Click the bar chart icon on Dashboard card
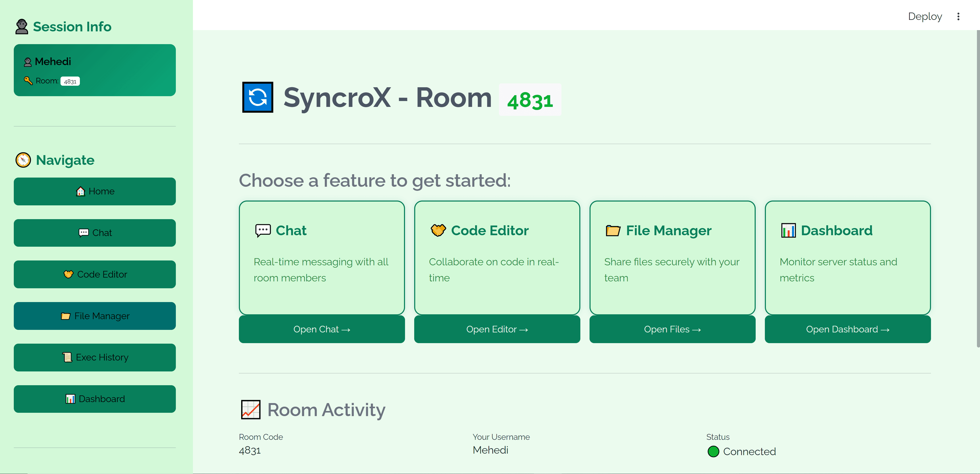 (x=788, y=230)
